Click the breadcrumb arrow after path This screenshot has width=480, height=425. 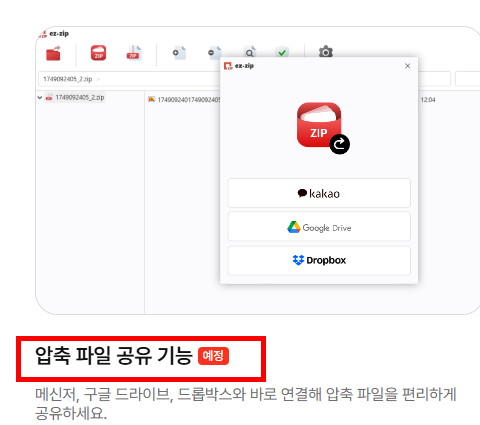click(98, 79)
